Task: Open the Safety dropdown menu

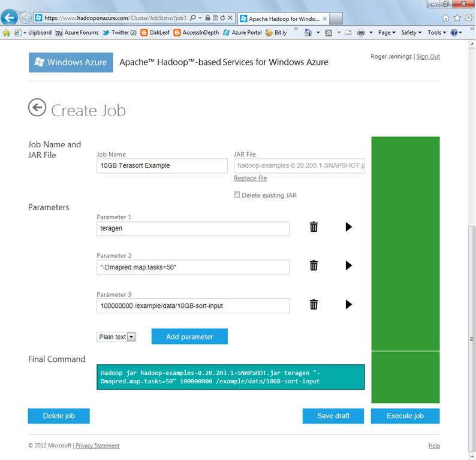Action: pyautogui.click(x=411, y=32)
